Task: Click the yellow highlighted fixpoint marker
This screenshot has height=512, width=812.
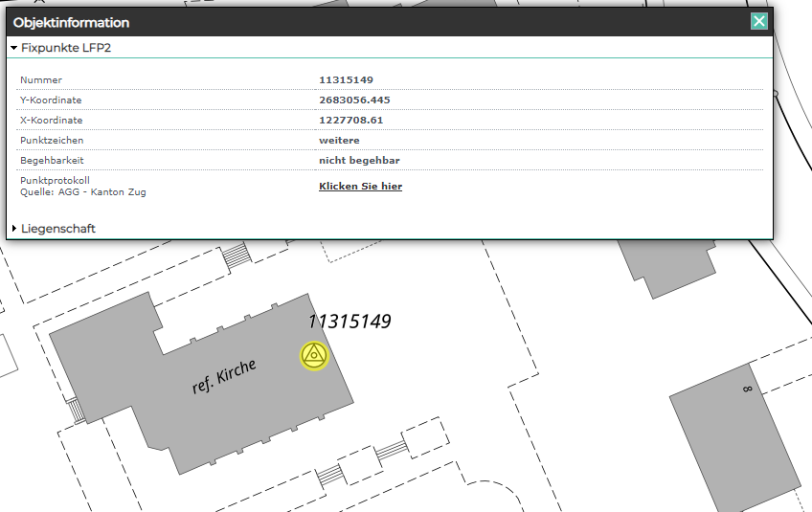Action: pos(314,355)
